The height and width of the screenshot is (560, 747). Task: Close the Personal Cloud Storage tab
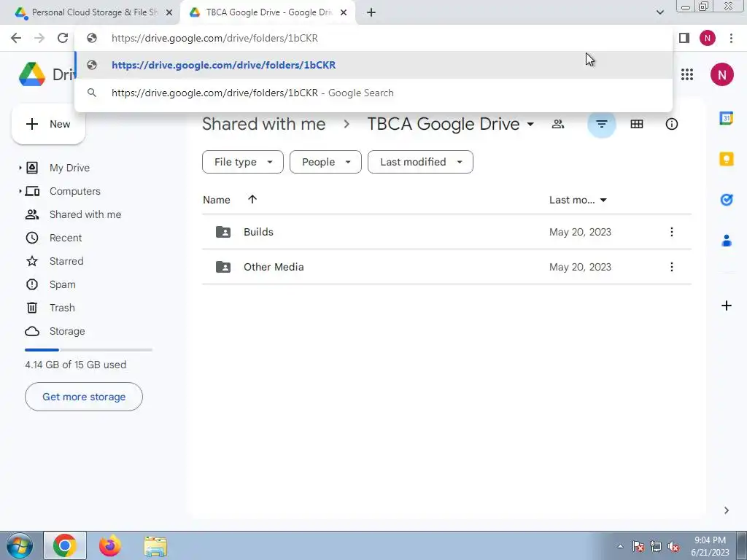[x=169, y=12]
